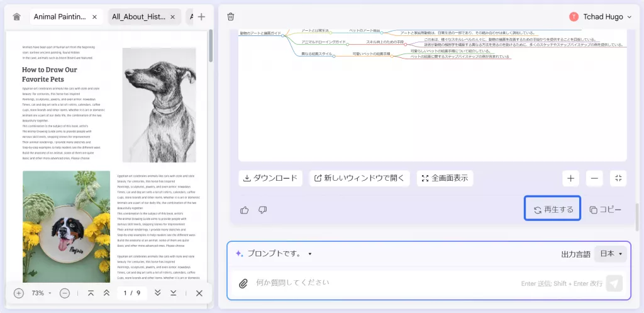Open the 73% zoom level dropdown
The width and height of the screenshot is (644, 313).
coord(41,293)
